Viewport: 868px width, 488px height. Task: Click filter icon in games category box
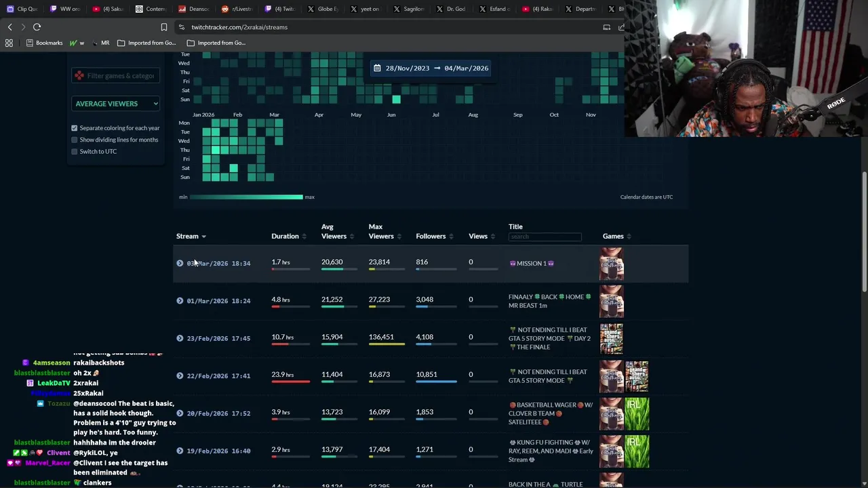79,76
